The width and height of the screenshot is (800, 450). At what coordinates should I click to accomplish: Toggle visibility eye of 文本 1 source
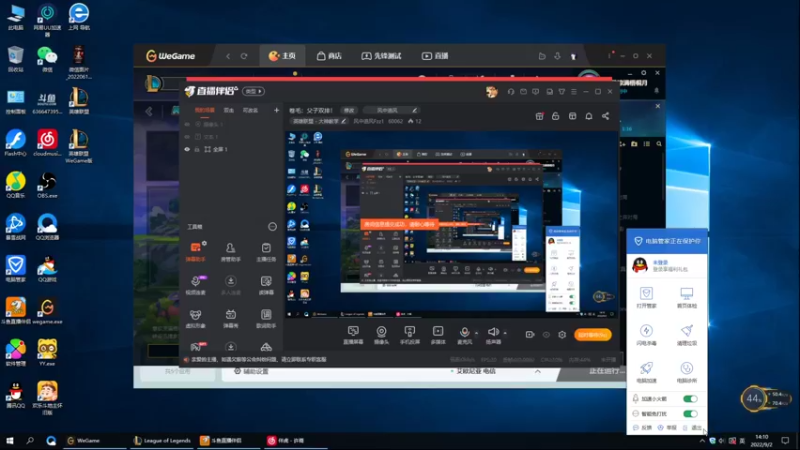pyautogui.click(x=187, y=137)
